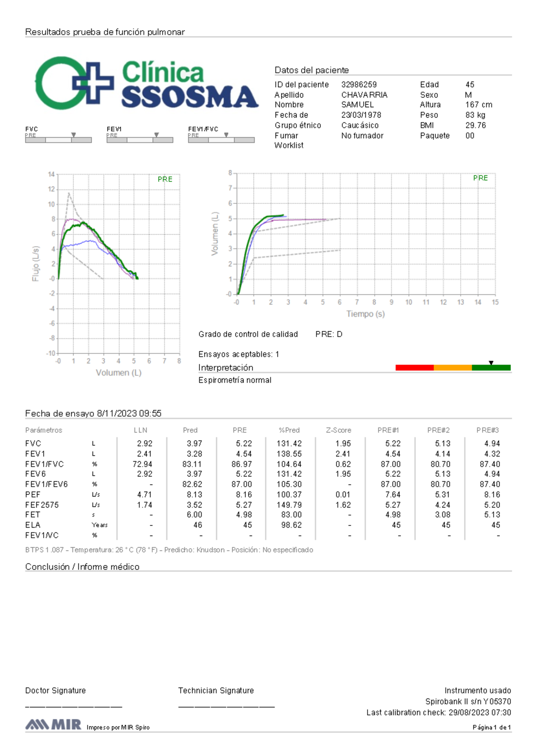Click the PRE#2 column header

[438, 430]
